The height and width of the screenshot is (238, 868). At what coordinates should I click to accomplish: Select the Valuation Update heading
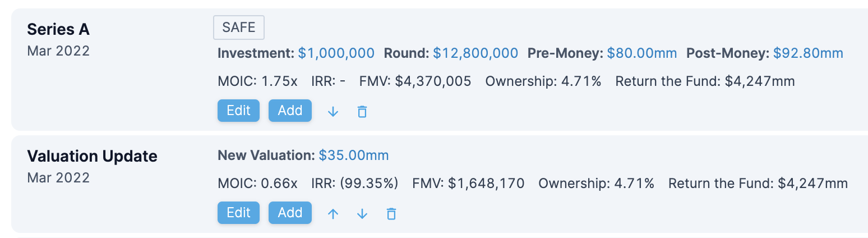coord(92,156)
